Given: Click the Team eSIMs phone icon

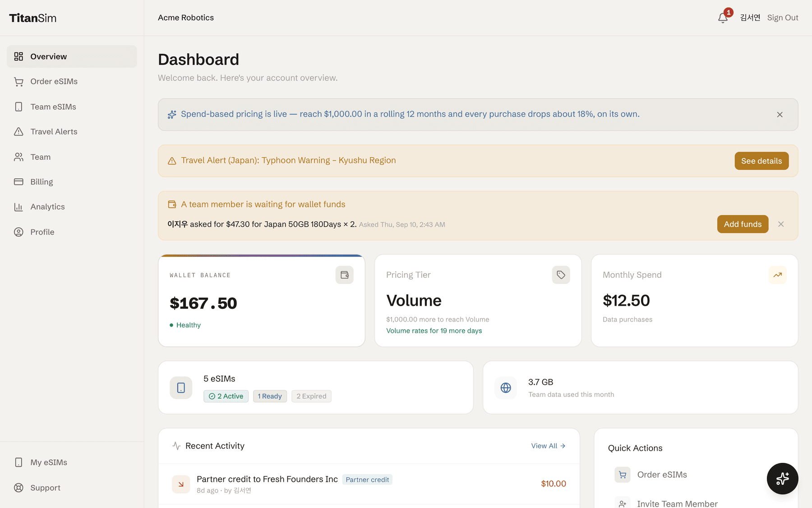Looking at the screenshot, I should point(18,107).
